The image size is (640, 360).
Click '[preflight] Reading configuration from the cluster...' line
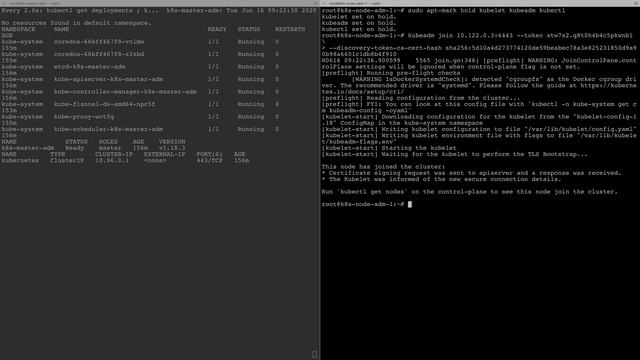click(421, 98)
